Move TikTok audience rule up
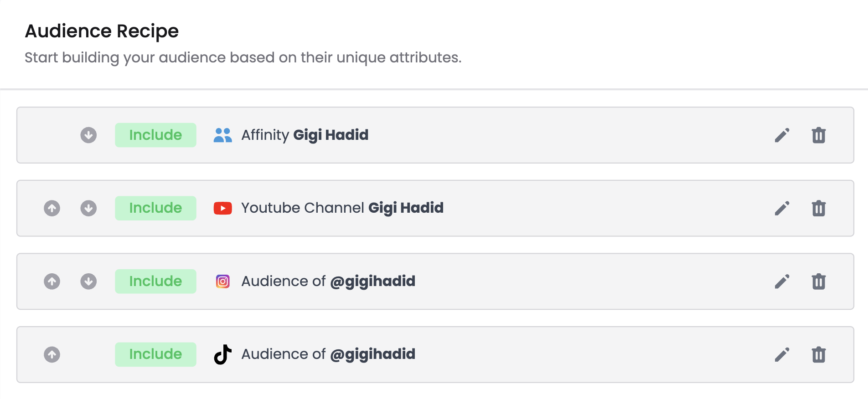868x399 pixels. (x=52, y=354)
